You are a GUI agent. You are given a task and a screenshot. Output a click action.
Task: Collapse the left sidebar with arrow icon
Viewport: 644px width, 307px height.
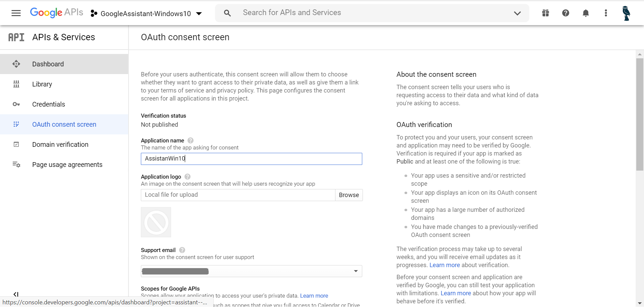16,294
